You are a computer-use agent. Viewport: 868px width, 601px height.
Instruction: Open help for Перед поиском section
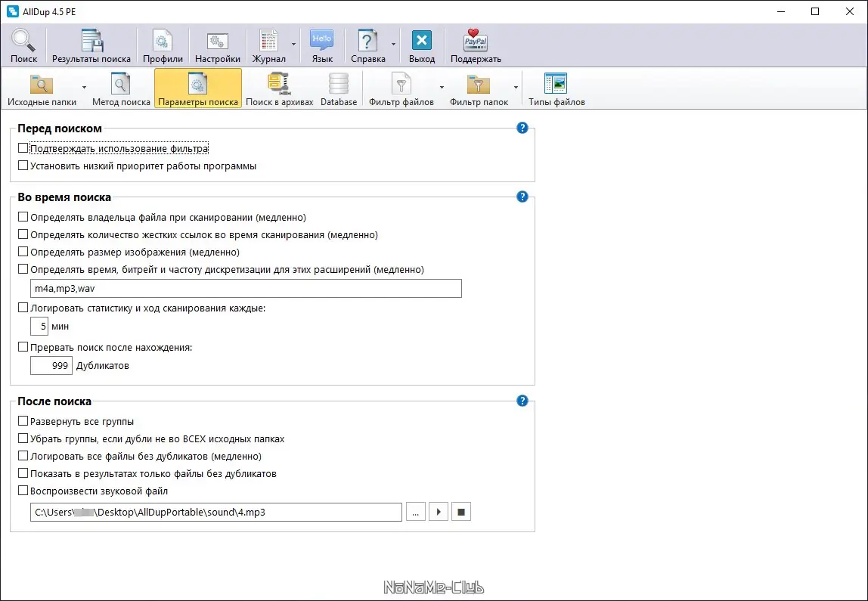point(522,129)
